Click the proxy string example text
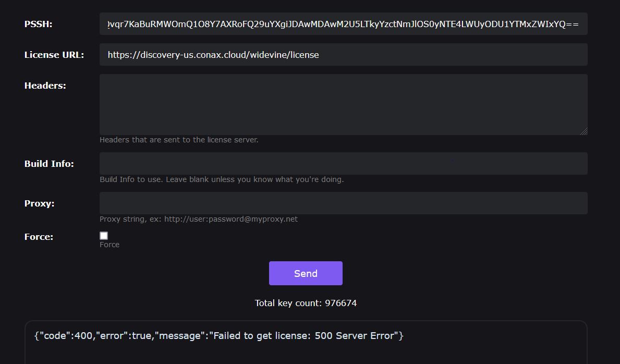This screenshot has height=364, width=620. (199, 219)
